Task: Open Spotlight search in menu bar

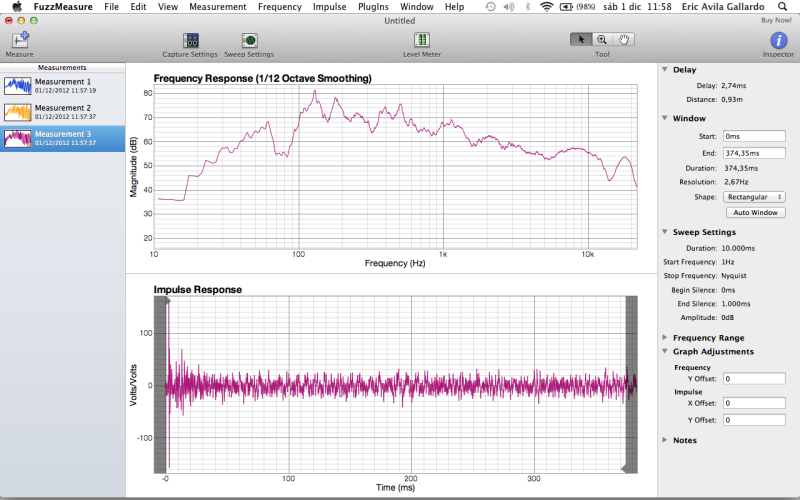Action: (781, 7)
